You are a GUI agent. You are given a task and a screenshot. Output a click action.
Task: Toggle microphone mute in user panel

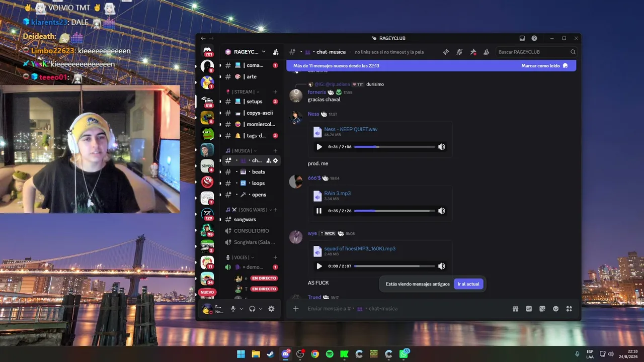click(233, 309)
